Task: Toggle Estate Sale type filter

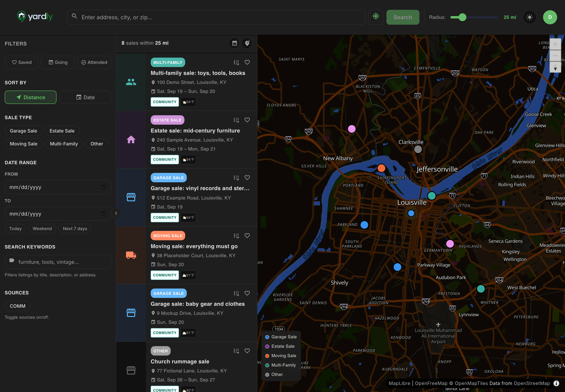Action: coord(62,131)
